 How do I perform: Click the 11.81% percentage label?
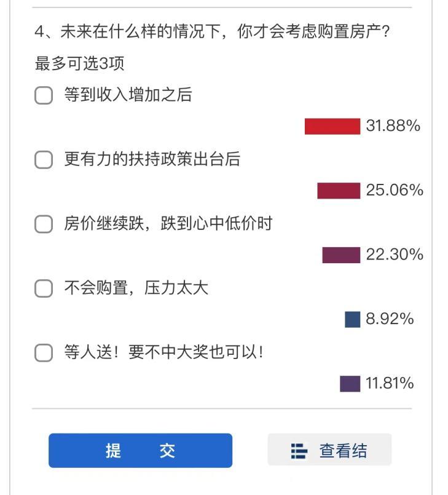pyautogui.click(x=390, y=383)
